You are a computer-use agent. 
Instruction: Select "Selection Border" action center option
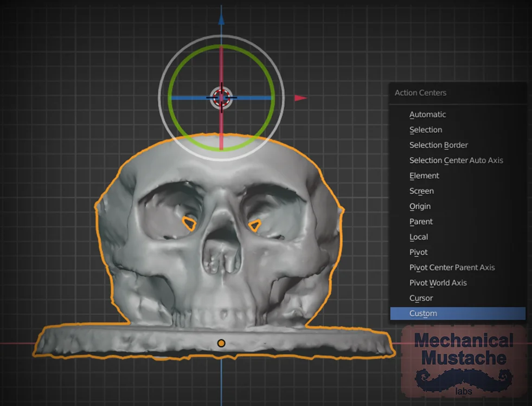coord(438,145)
